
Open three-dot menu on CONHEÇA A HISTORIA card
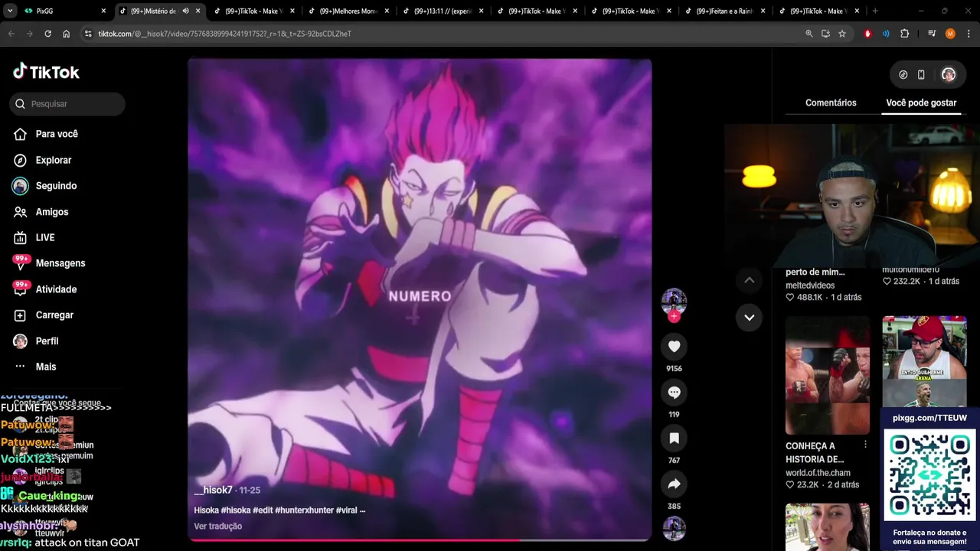(x=866, y=445)
